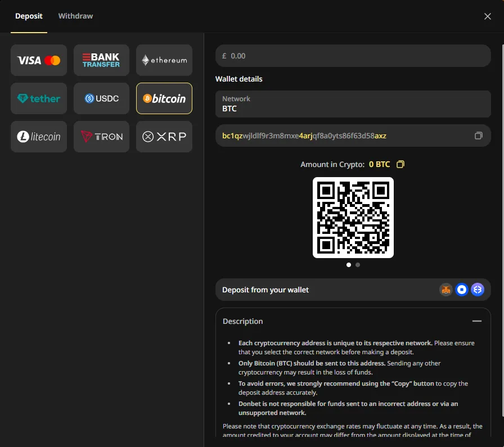Click the bc1qz wallet address text
Image resolution: width=504 pixels, height=447 pixels.
pos(304,136)
